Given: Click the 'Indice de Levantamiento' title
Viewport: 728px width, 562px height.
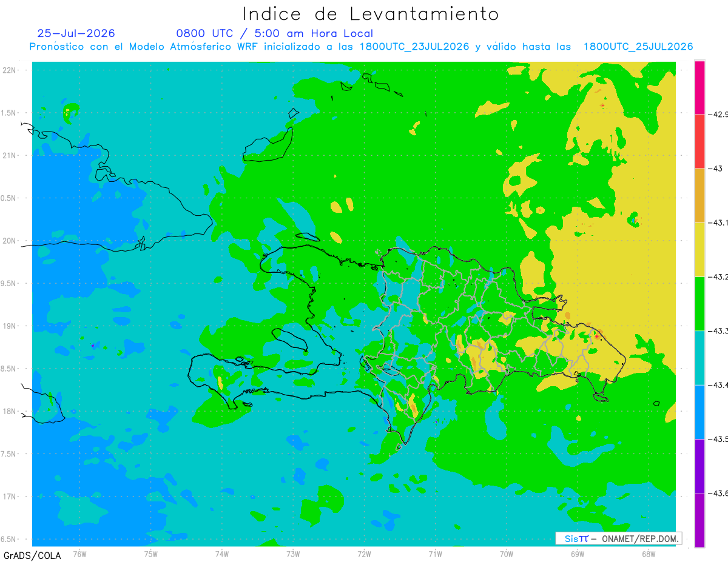Looking at the screenshot, I should pyautogui.click(x=371, y=14).
